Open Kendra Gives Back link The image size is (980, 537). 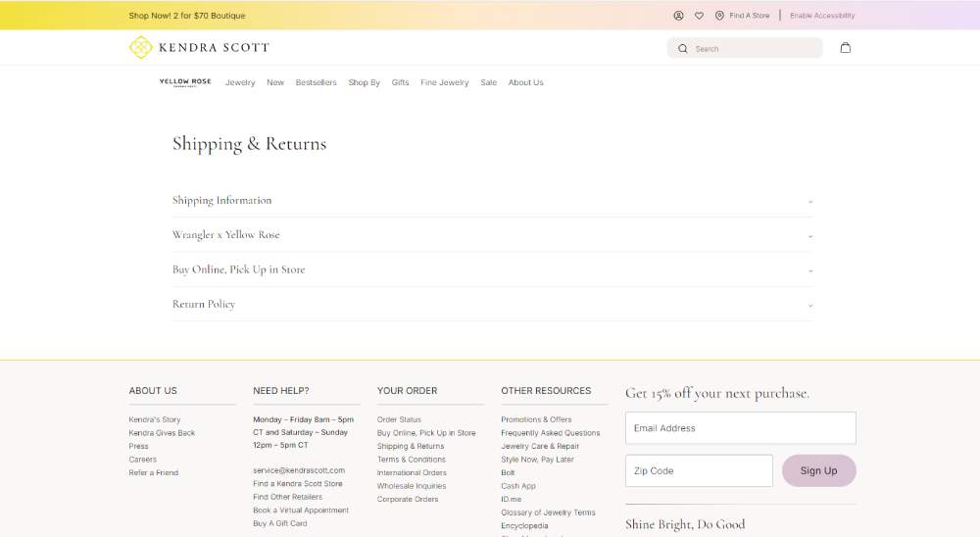[162, 432]
